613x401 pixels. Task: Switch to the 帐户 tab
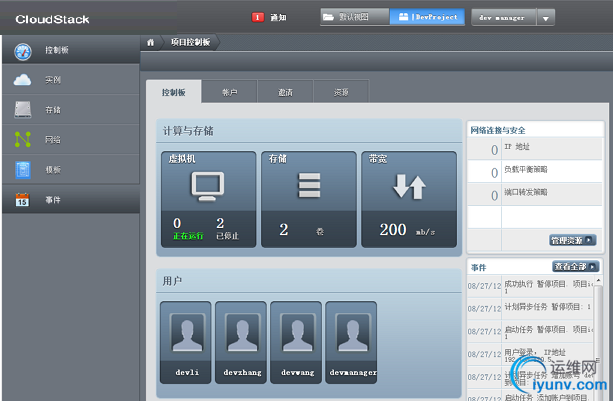pos(229,92)
